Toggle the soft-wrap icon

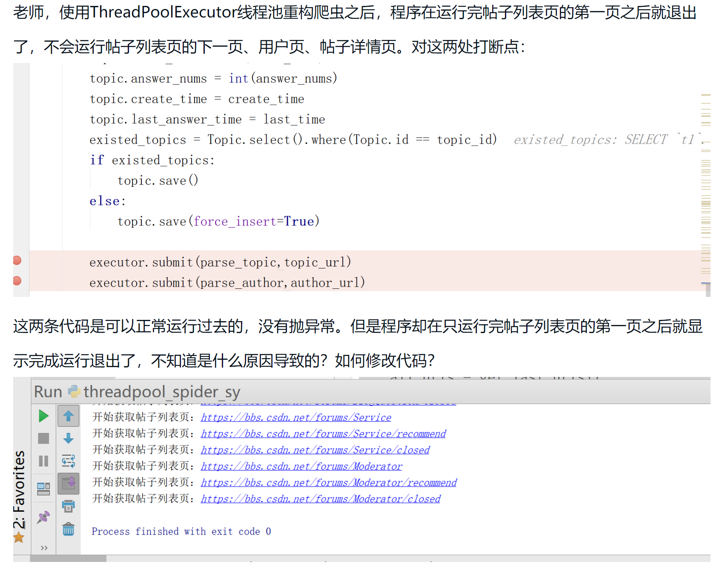[x=68, y=461]
